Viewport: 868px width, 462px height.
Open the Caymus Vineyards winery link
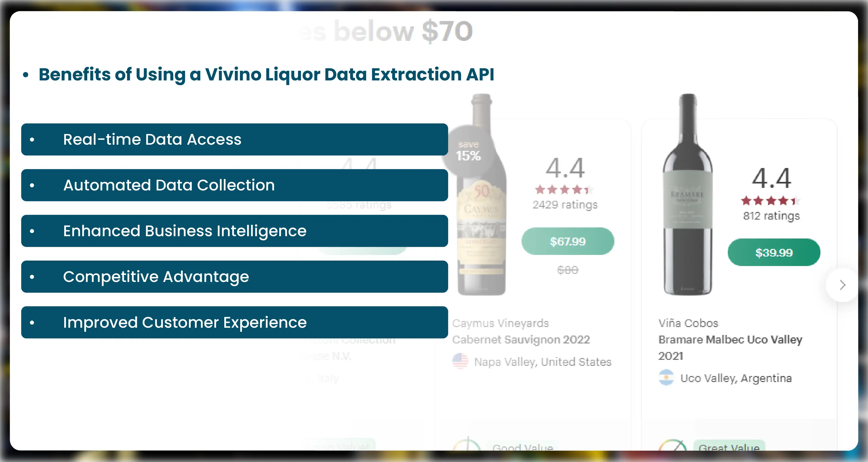pyautogui.click(x=500, y=323)
